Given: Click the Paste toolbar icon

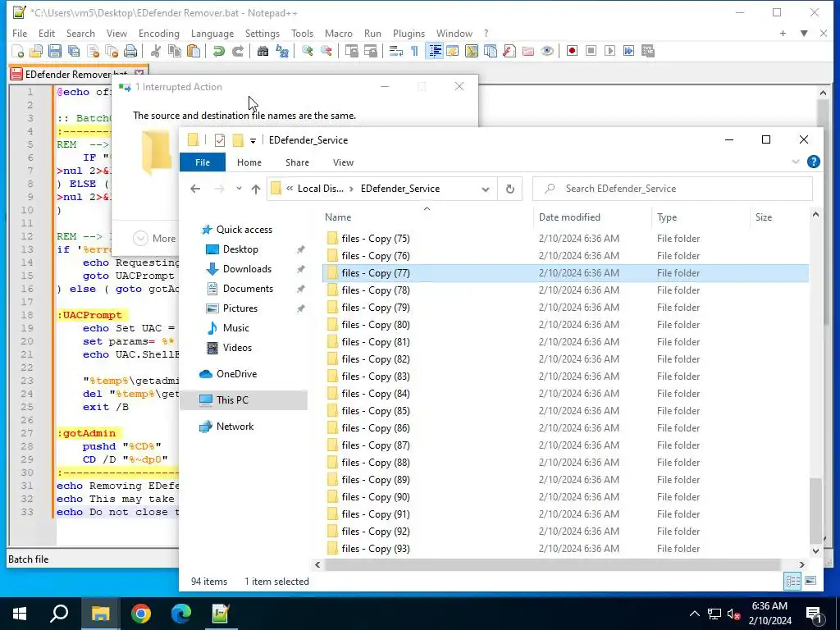Looking at the screenshot, I should [194, 52].
